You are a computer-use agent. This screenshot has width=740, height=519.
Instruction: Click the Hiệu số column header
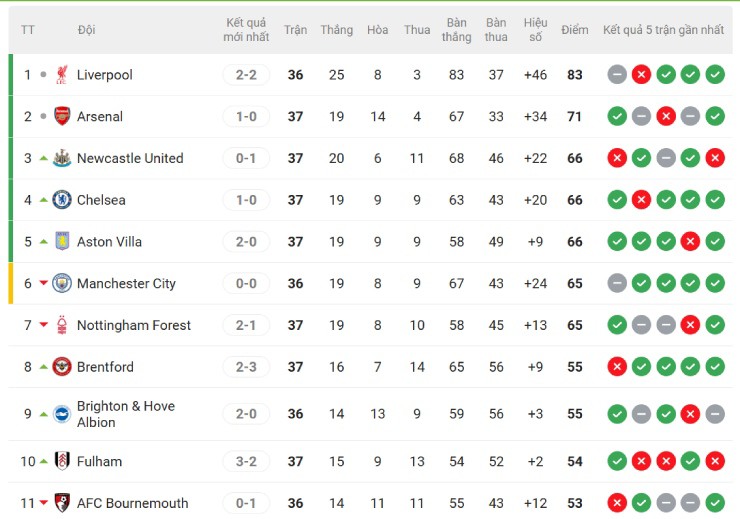tap(535, 30)
